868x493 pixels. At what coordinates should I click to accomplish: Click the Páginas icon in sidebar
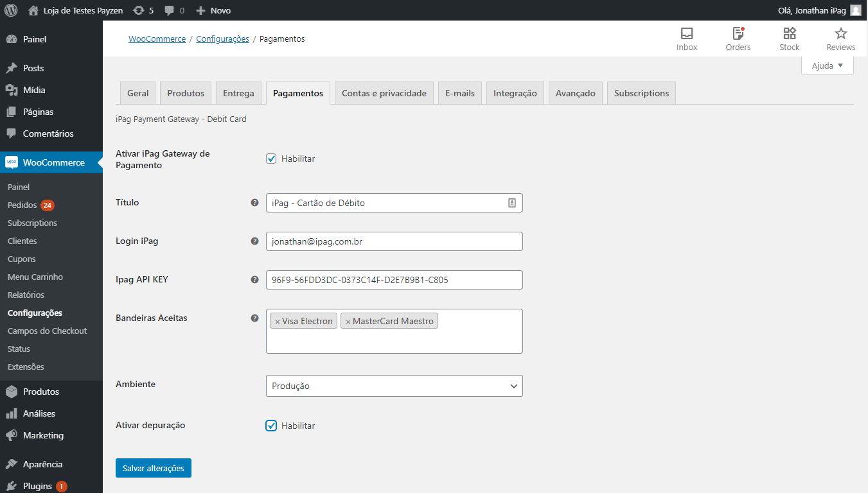pyautogui.click(x=12, y=112)
